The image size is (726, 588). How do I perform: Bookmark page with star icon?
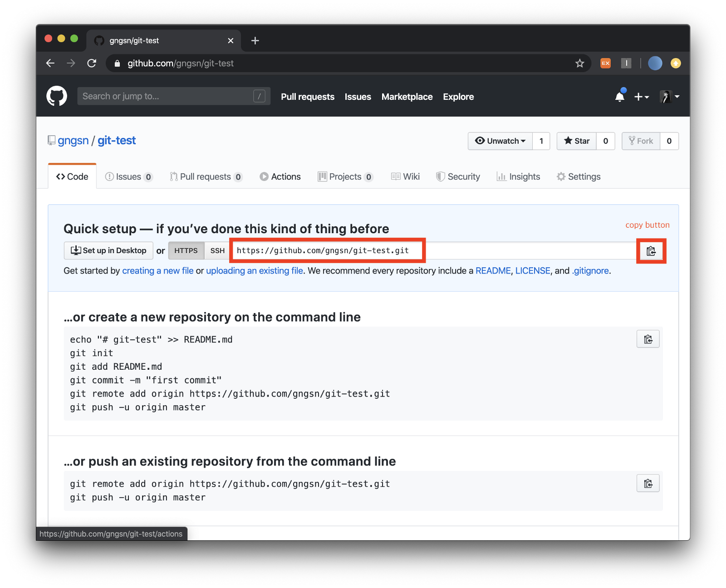pyautogui.click(x=579, y=64)
